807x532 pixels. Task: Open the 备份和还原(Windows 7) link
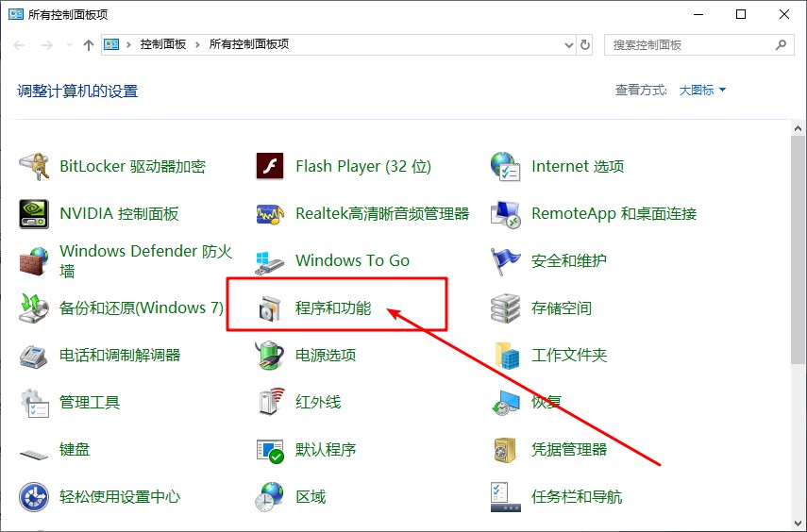point(142,308)
